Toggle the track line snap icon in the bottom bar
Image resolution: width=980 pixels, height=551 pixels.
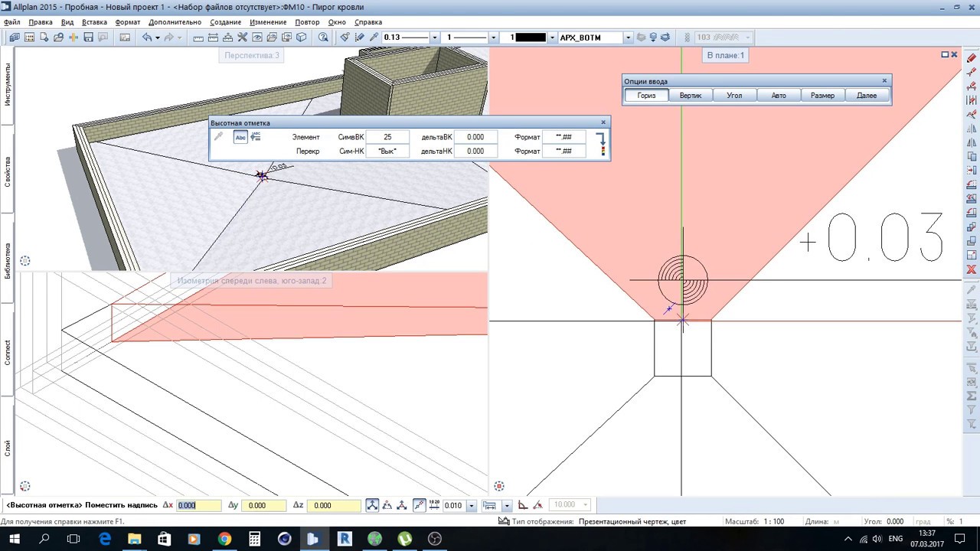(419, 505)
